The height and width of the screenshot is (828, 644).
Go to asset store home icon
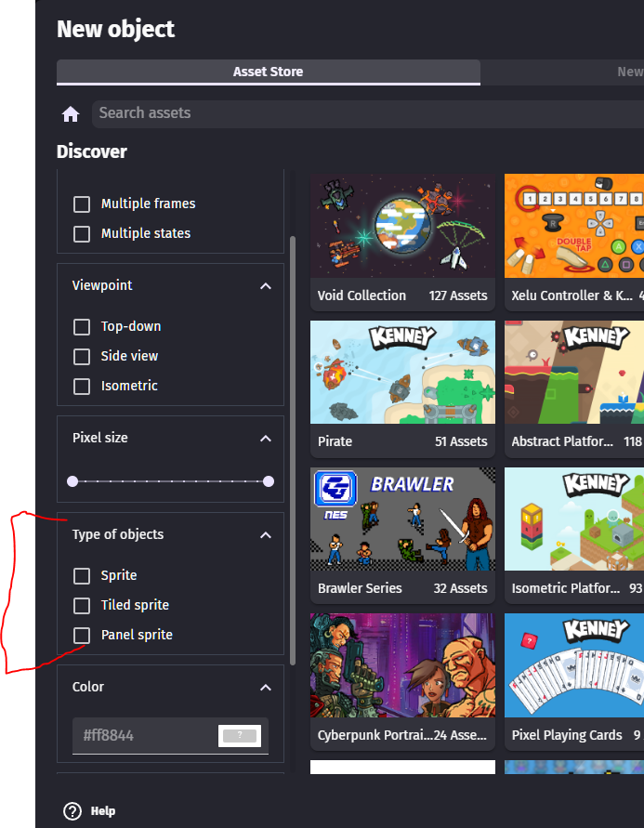pyautogui.click(x=71, y=114)
